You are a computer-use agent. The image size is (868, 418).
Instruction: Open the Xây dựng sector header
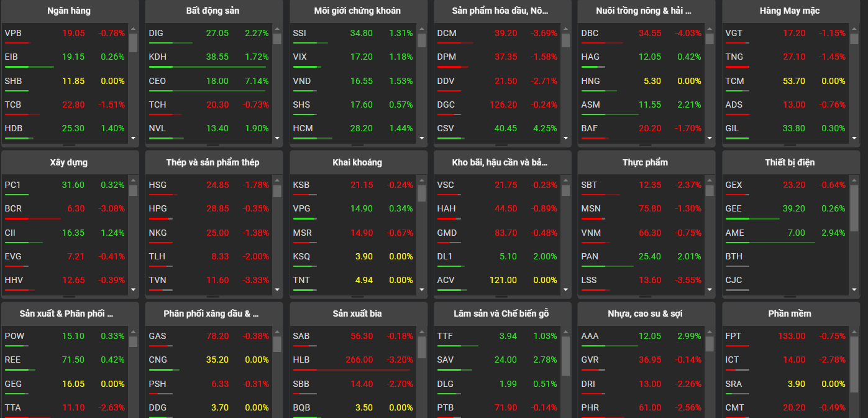(x=69, y=162)
